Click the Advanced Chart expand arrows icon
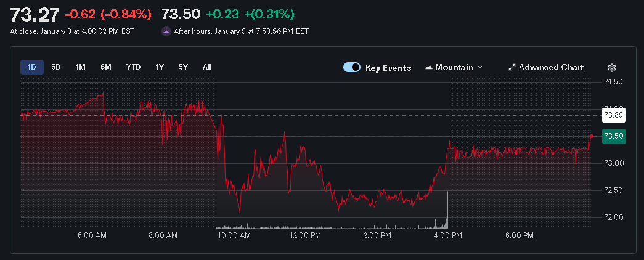The width and height of the screenshot is (644, 260). point(512,67)
